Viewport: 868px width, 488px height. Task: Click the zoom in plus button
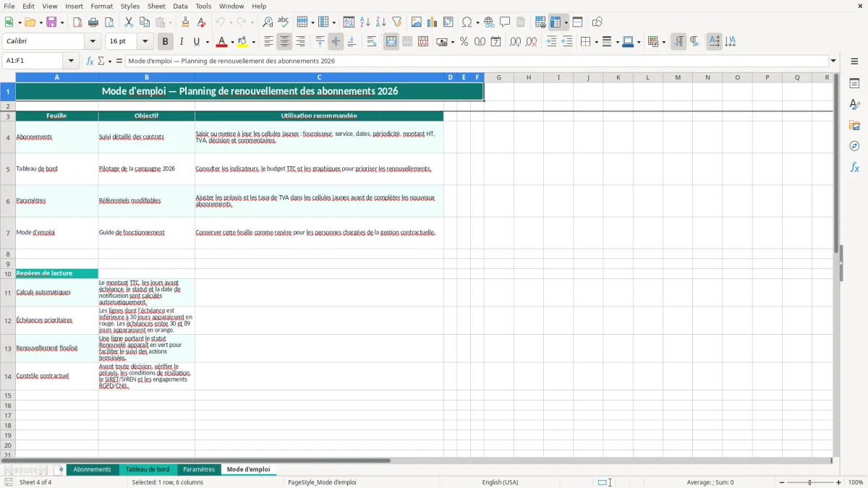pyautogui.click(x=839, y=482)
